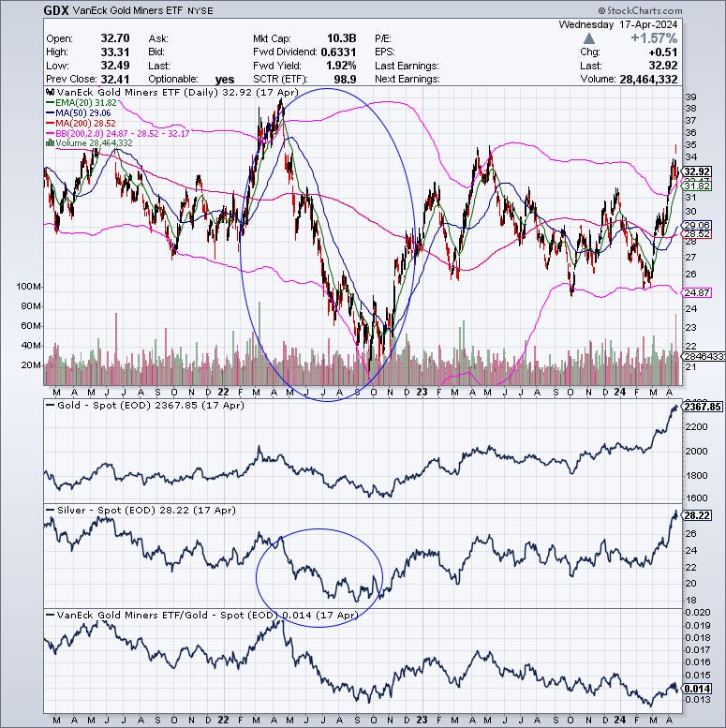Click the MA(200) 28.52 legend entry
Screen dimensions: 726x728
coord(81,123)
